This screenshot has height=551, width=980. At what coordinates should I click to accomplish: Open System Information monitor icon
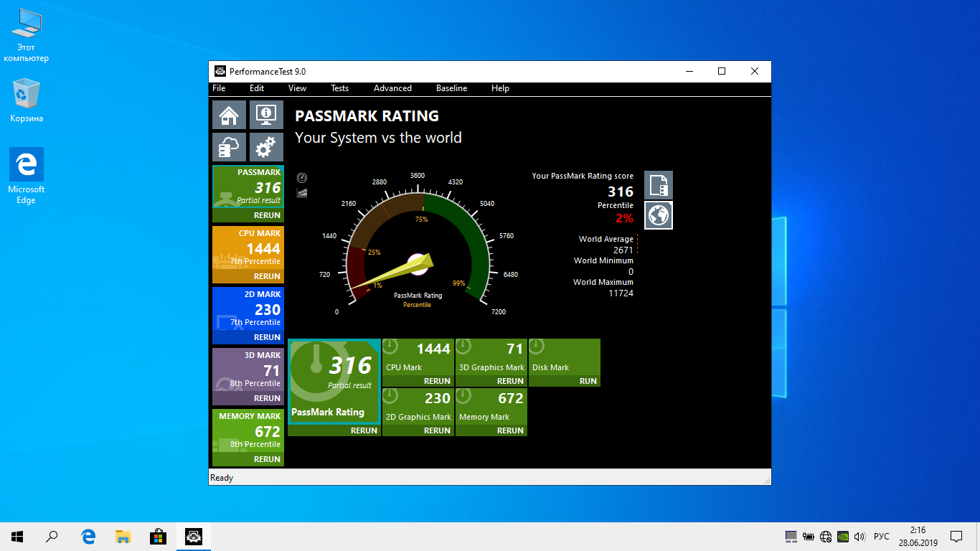tap(266, 115)
